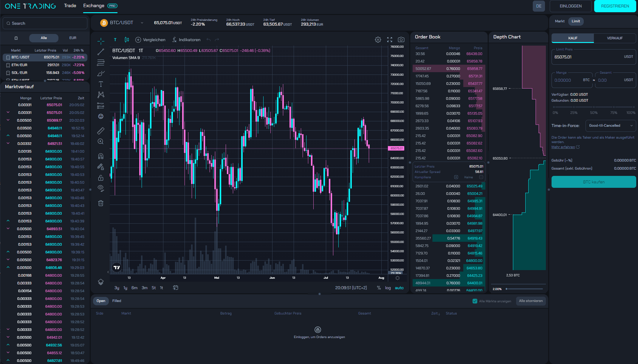
Task: Open the DE language selector
Action: (x=539, y=6)
